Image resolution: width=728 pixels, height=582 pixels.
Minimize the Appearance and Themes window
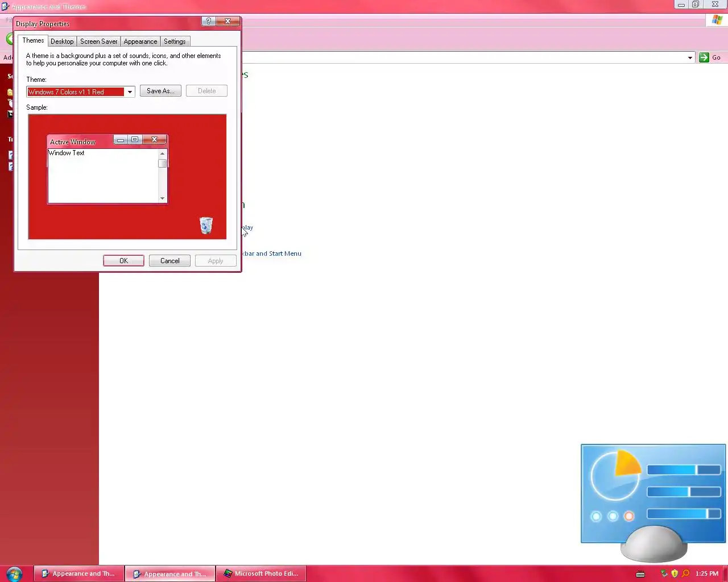coord(681,5)
